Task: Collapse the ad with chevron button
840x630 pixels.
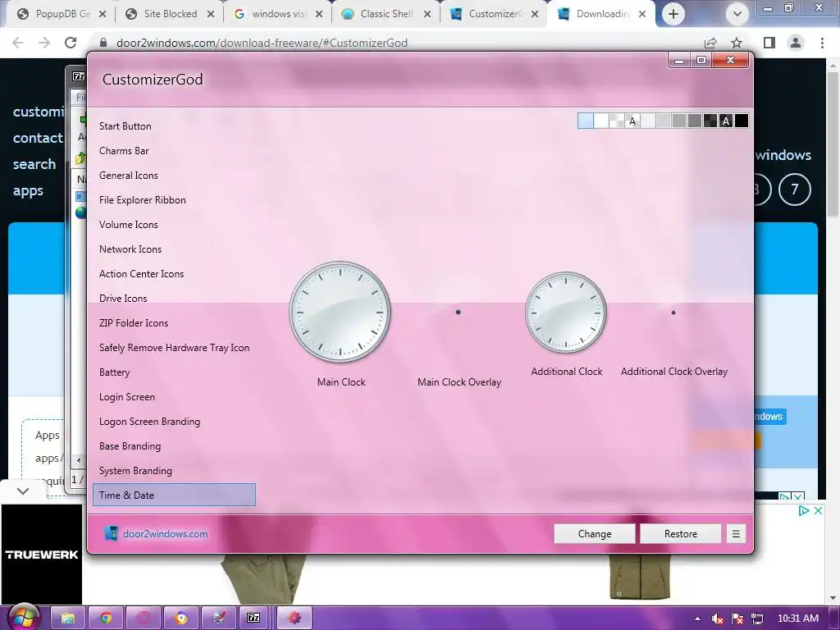Action: click(x=23, y=491)
